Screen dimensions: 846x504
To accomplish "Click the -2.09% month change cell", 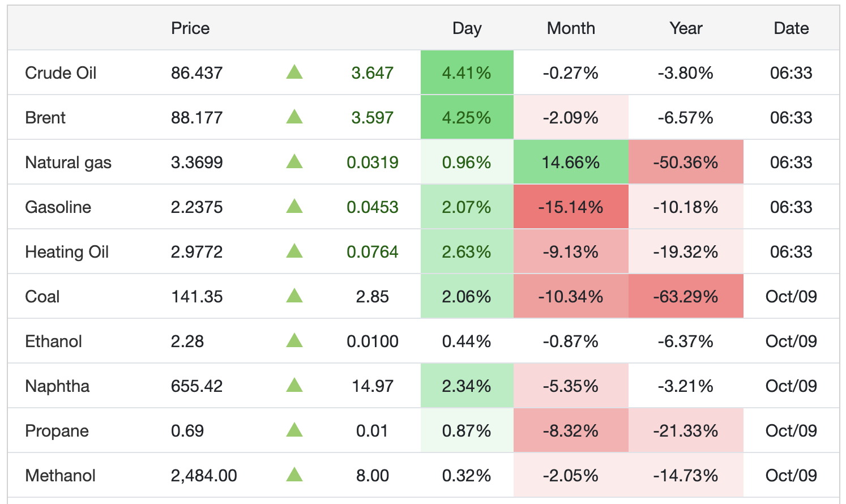I will point(571,117).
